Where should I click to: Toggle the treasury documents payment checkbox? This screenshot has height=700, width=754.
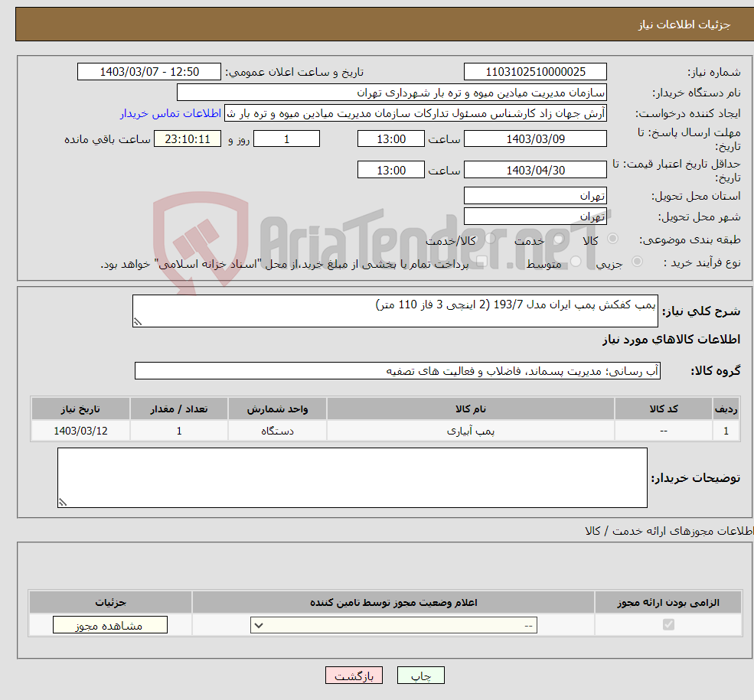(x=481, y=262)
